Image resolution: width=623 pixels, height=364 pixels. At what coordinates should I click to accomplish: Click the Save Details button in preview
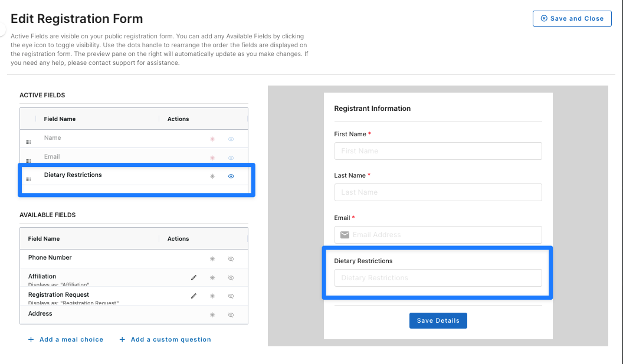[x=438, y=321]
